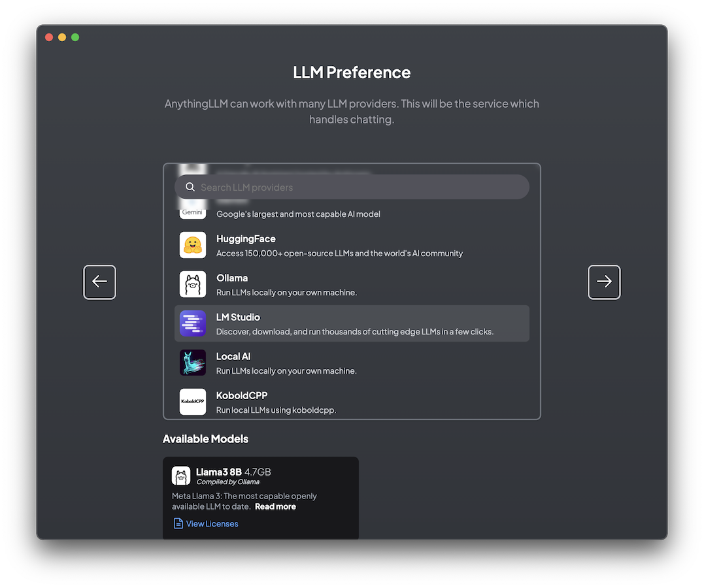Continue with the right arrow button
This screenshot has height=588, width=704.
click(x=605, y=282)
